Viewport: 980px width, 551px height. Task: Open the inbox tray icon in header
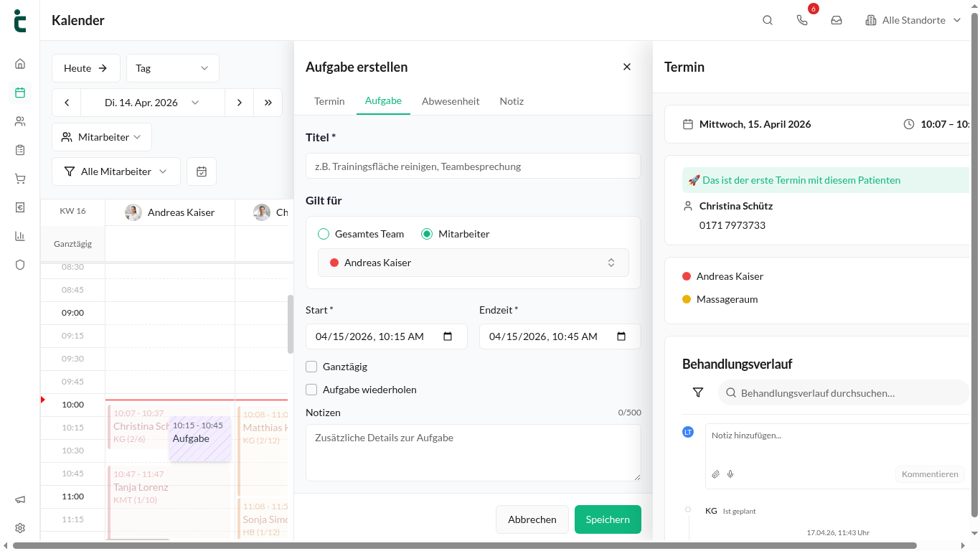(837, 20)
